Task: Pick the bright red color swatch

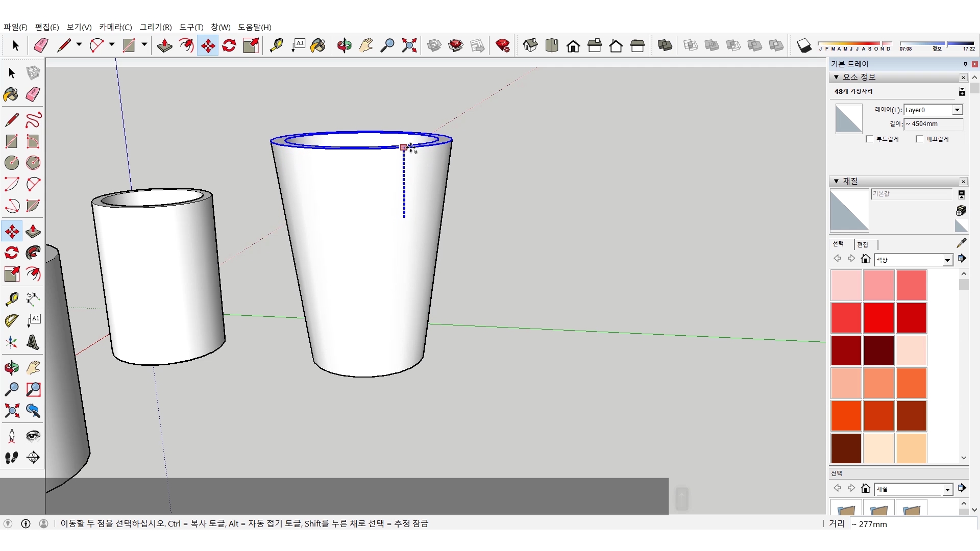Action: [878, 317]
